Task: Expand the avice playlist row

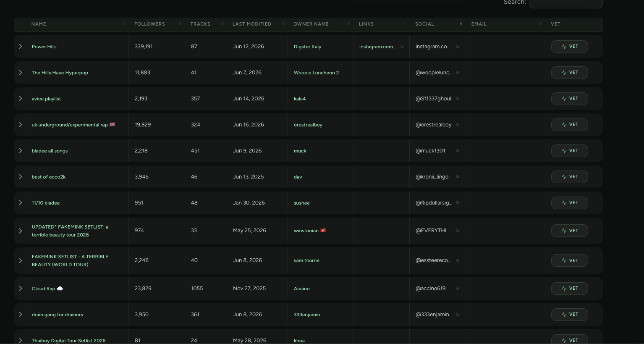Action: tap(20, 99)
